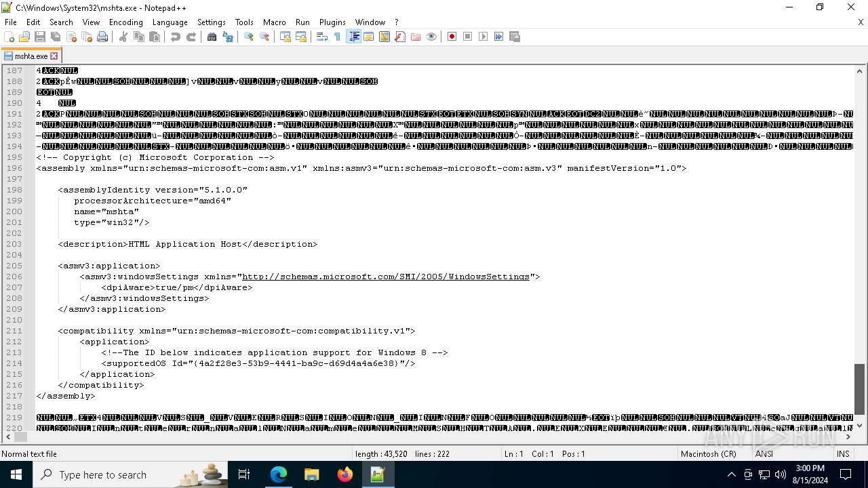Click the Zoom Out icon
Image resolution: width=868 pixels, height=488 pixels.
pos(264,37)
